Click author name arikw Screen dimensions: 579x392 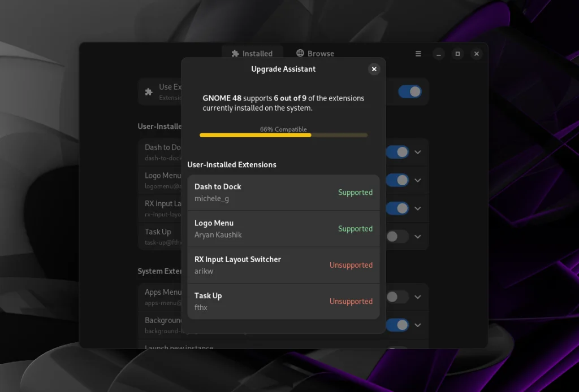pyautogui.click(x=204, y=271)
